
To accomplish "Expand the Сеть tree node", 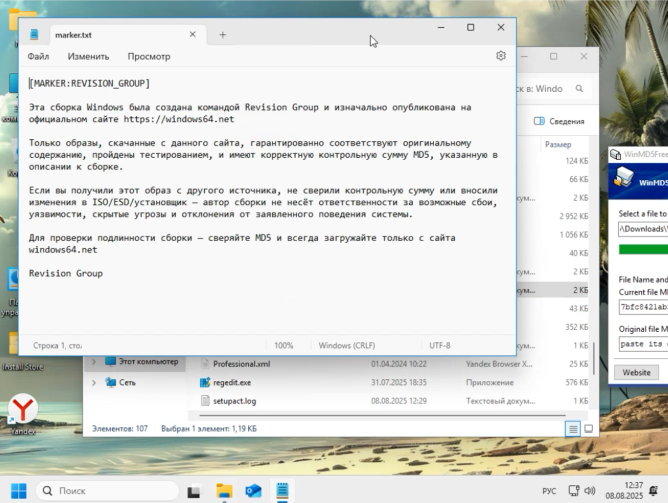I will pos(94,381).
